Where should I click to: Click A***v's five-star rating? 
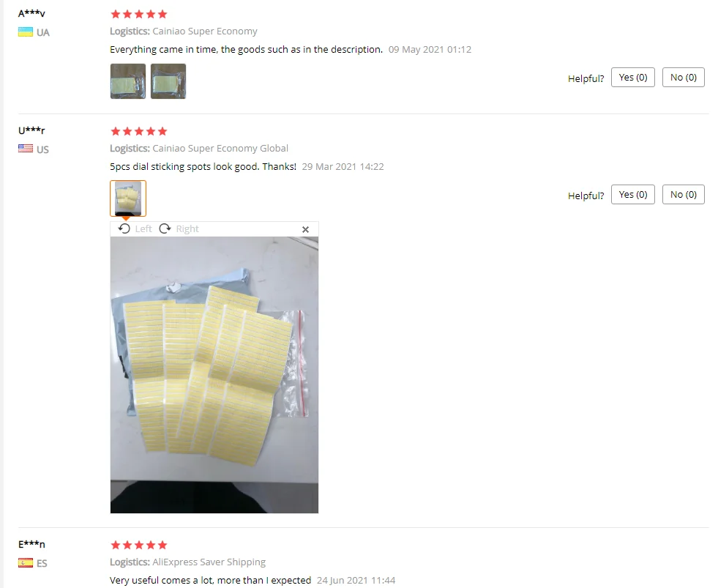tap(139, 14)
